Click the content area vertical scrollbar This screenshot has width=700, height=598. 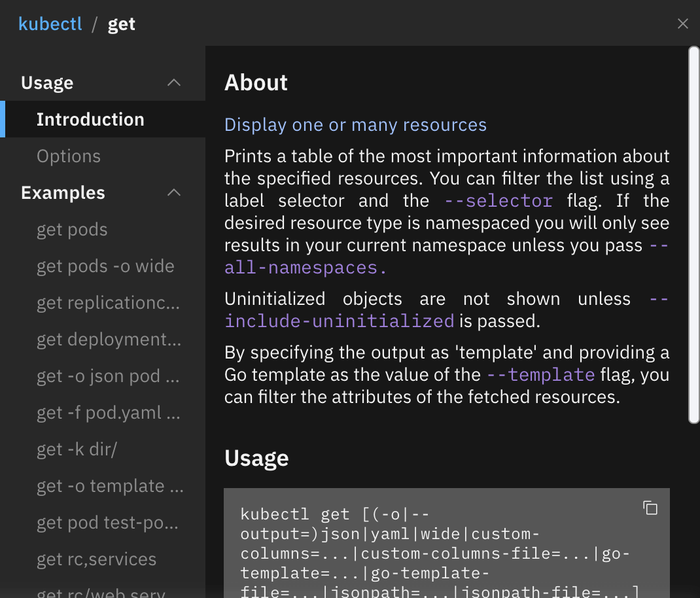693,234
